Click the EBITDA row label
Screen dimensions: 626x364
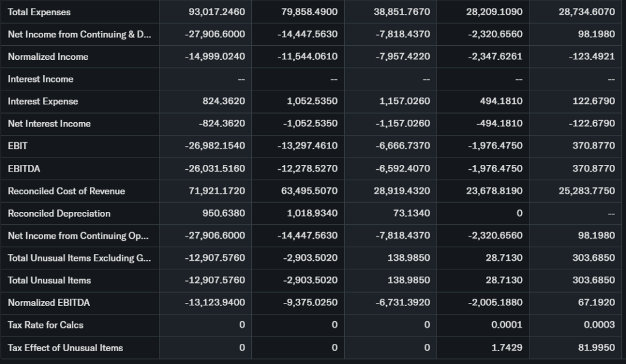(24, 169)
